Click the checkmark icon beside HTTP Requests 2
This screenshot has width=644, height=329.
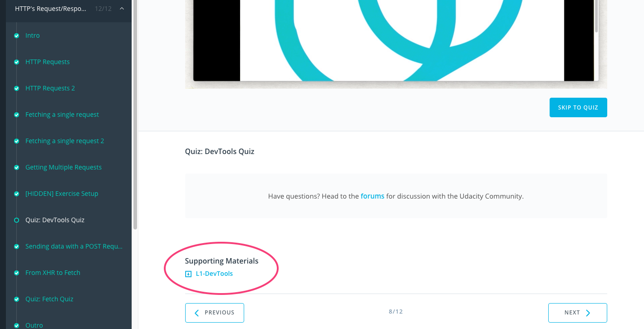point(17,88)
